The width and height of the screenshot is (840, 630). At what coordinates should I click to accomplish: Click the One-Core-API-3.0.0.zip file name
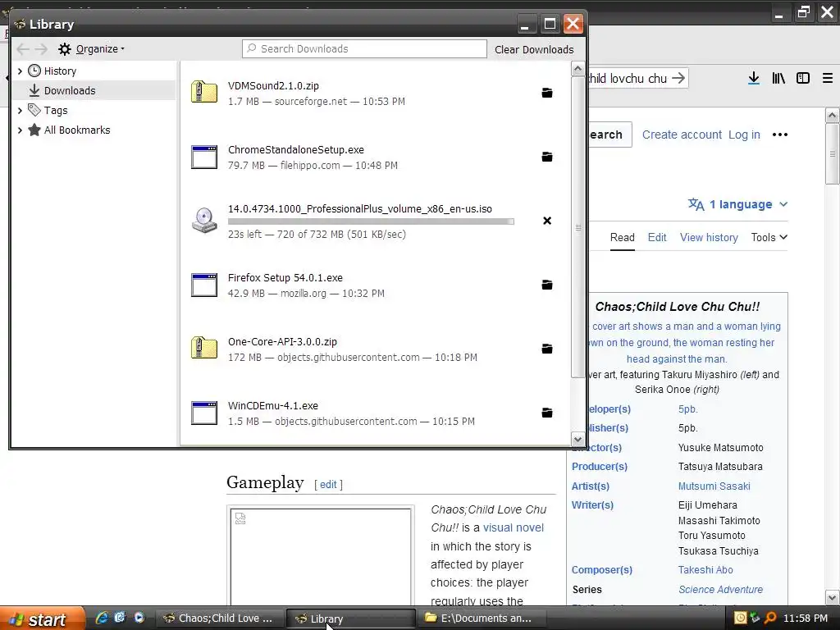coord(282,341)
